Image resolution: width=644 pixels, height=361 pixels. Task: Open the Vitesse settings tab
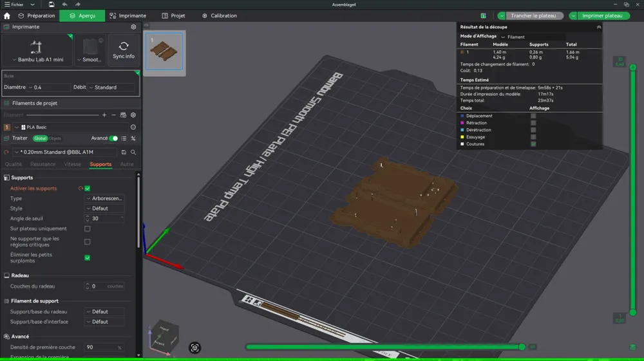point(72,165)
